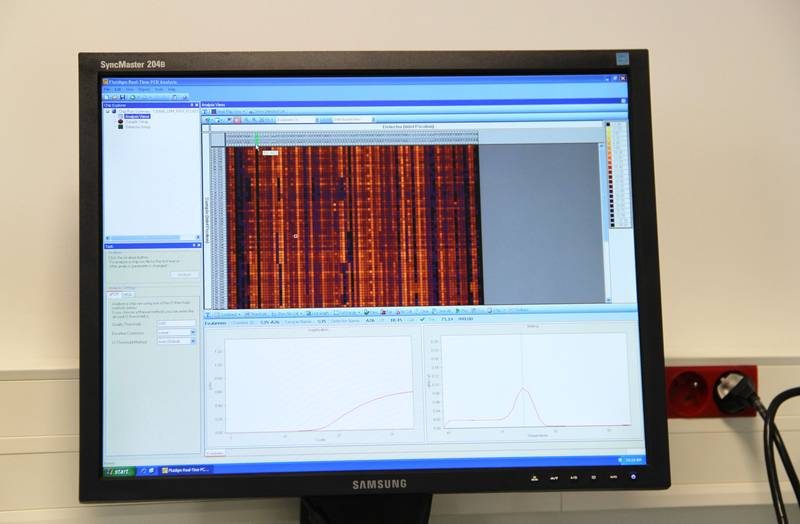Click the red highlighted heat map toolbar icon
This screenshot has width=800, height=524.
pos(237,120)
